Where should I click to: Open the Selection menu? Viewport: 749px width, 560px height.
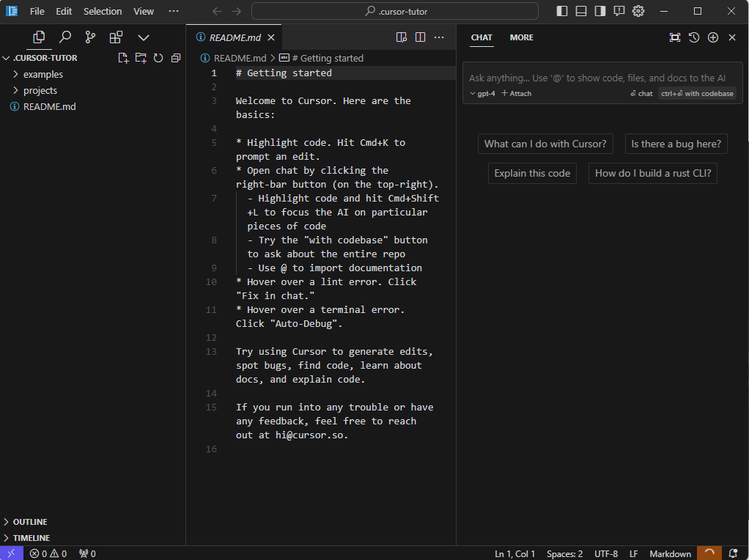tap(103, 11)
